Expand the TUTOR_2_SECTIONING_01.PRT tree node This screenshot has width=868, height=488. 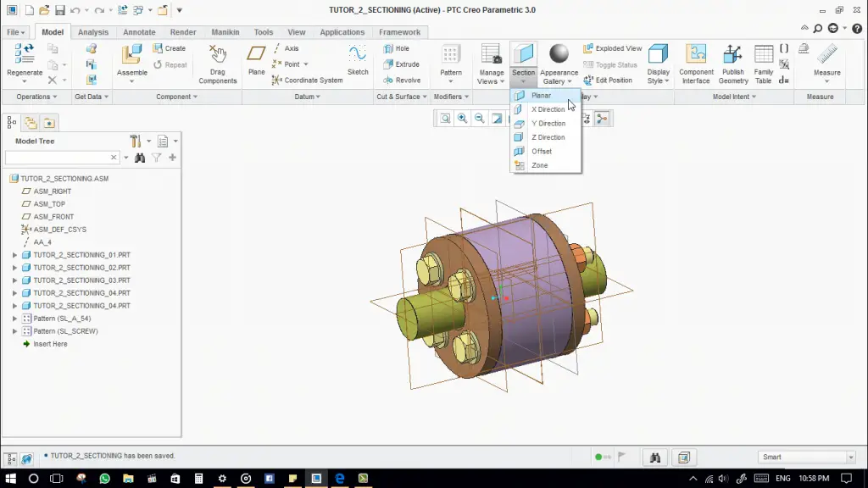click(x=14, y=255)
